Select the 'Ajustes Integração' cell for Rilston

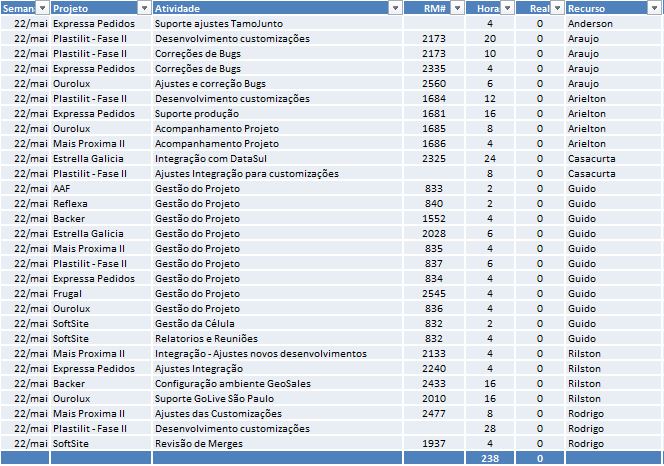(x=277, y=369)
